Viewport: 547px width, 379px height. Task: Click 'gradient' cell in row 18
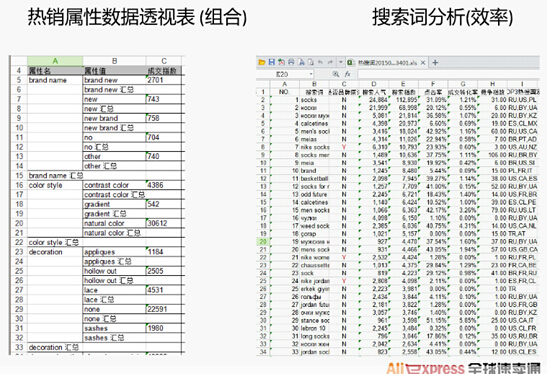click(x=114, y=204)
